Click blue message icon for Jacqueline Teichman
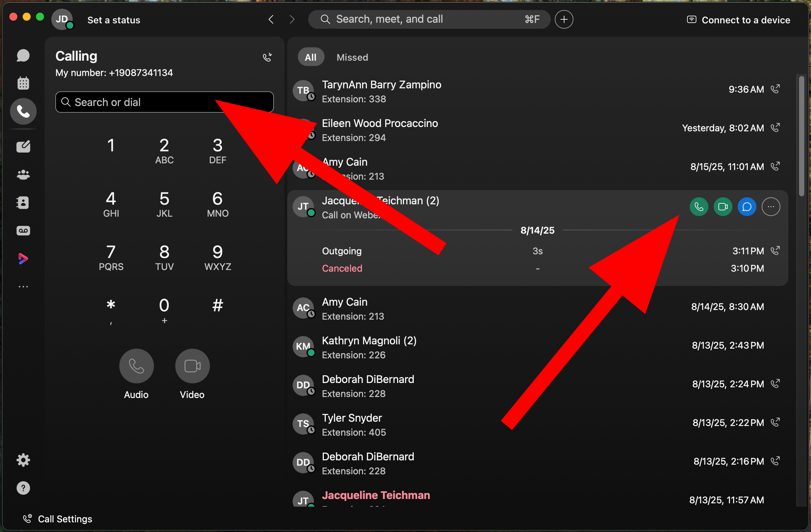 click(747, 207)
